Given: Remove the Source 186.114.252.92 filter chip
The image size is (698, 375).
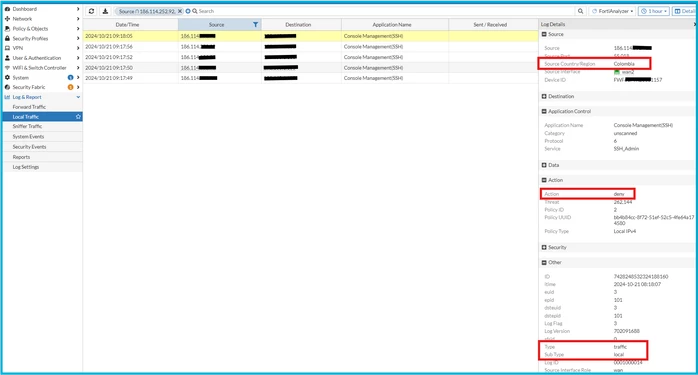Looking at the screenshot, I should (180, 11).
